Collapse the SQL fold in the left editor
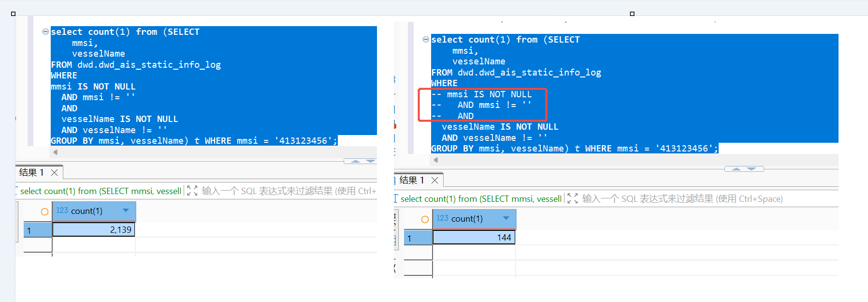 click(45, 32)
